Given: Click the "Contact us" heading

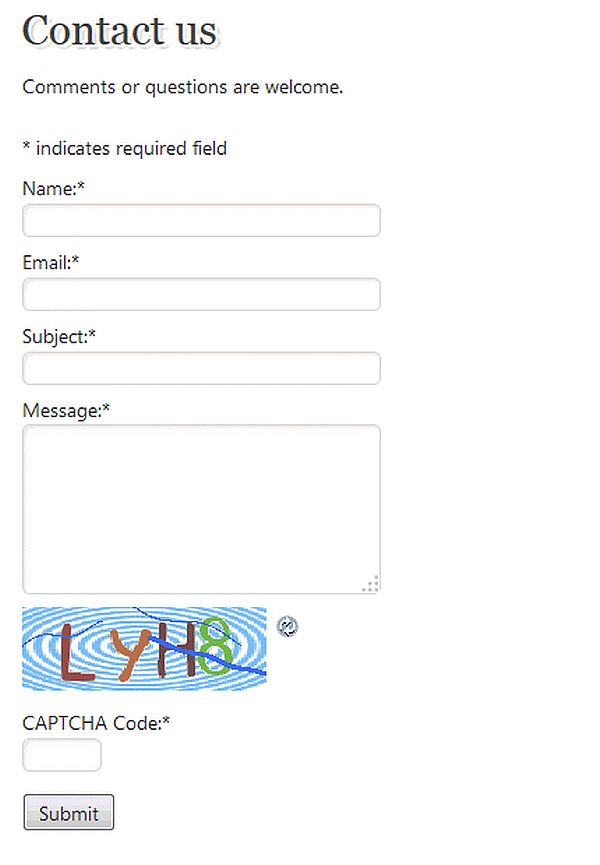Looking at the screenshot, I should coord(119,31).
